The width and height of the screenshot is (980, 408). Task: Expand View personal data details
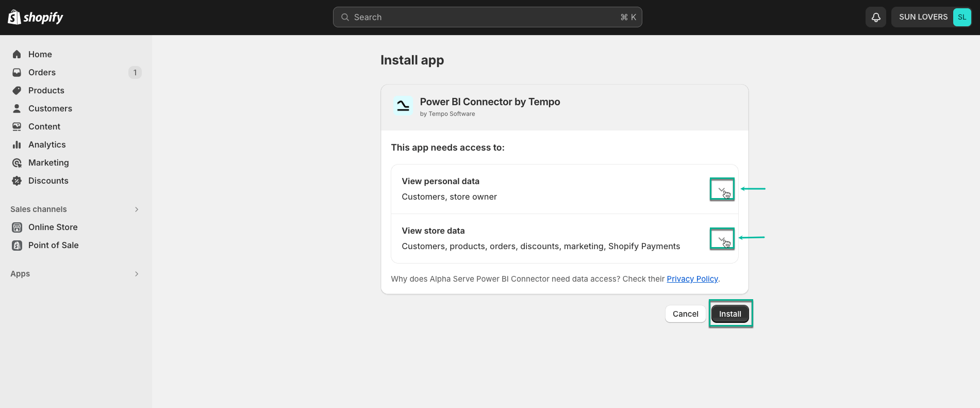click(722, 189)
